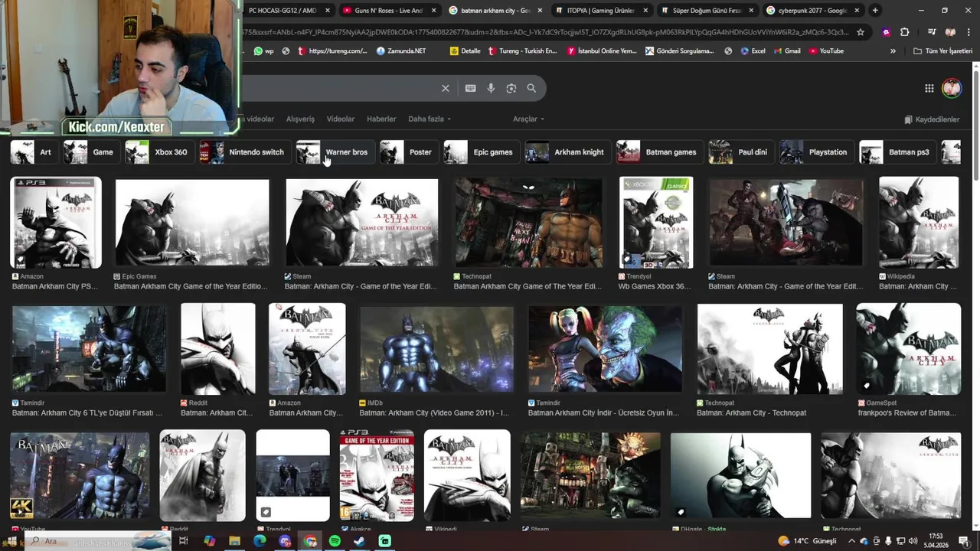This screenshot has height=551, width=980.
Task: Bookmark this page with the star icon
Action: [861, 32]
